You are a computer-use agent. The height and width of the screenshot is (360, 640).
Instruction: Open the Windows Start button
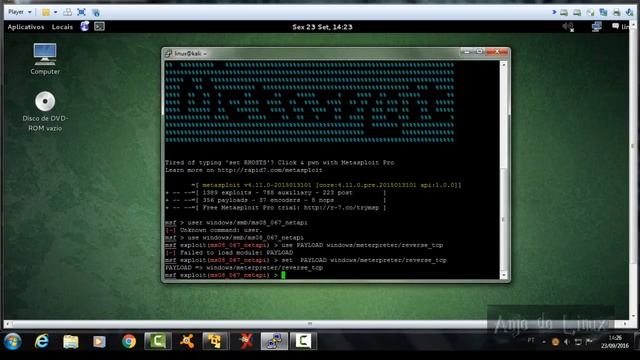(x=13, y=341)
